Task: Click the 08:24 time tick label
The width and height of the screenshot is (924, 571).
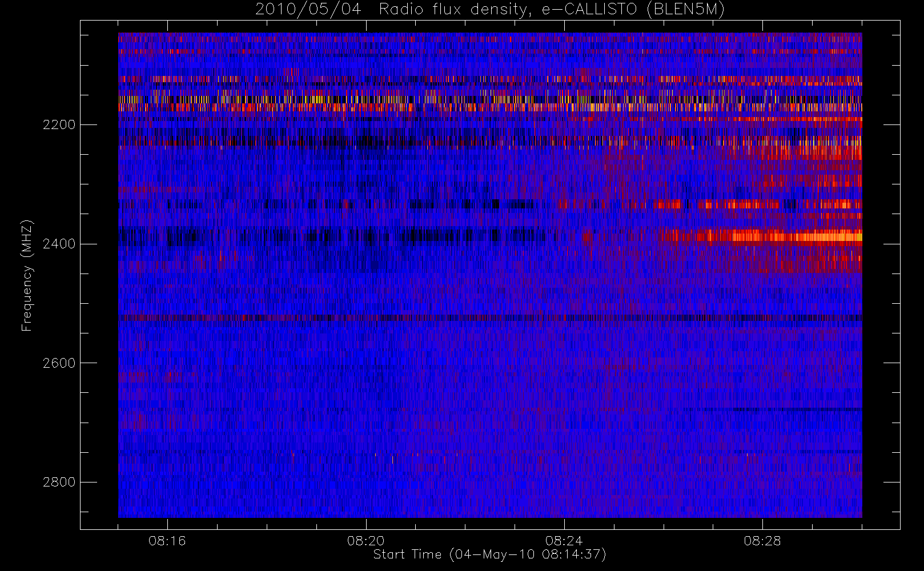Action: 564,540
